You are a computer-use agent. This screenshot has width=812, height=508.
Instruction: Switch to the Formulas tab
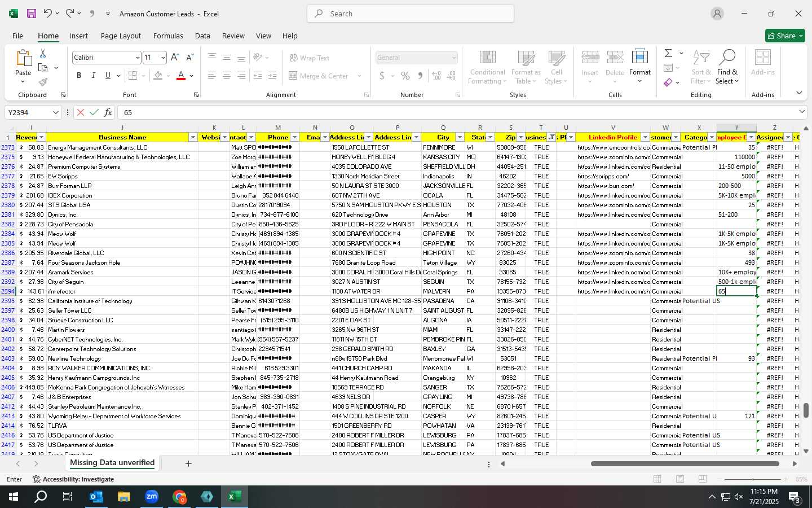point(168,36)
